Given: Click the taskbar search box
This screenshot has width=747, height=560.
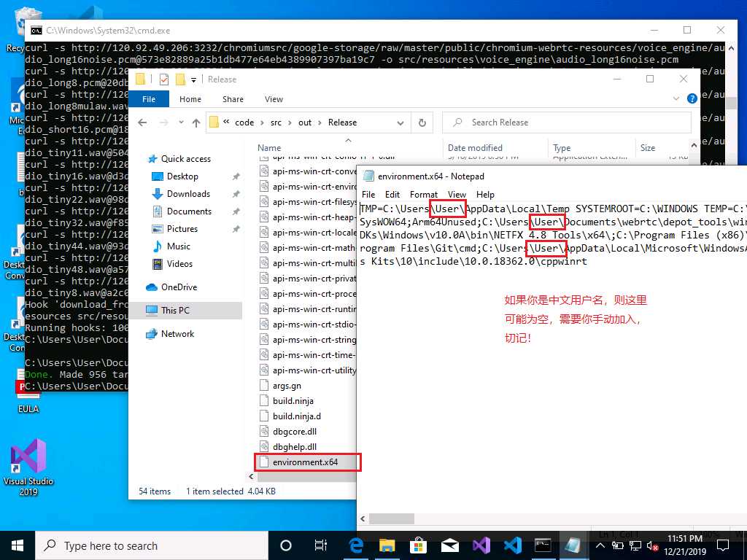Looking at the screenshot, I should tap(152, 545).
